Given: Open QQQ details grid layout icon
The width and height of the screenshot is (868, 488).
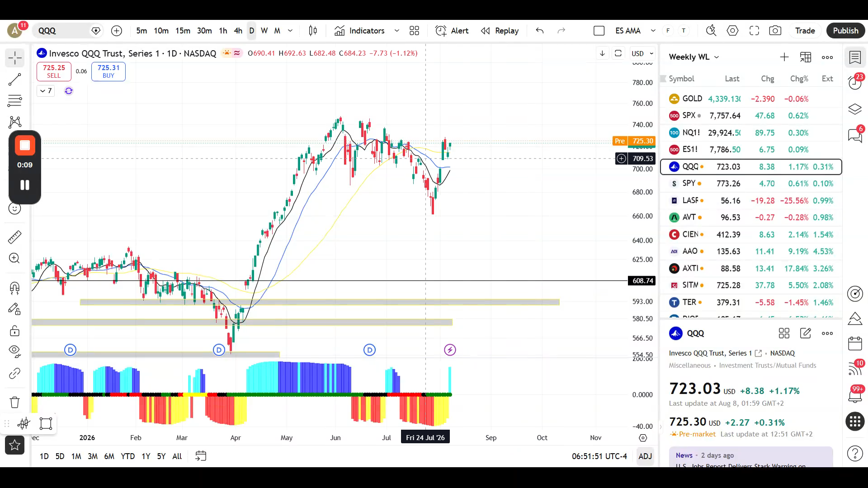Looking at the screenshot, I should click(784, 333).
